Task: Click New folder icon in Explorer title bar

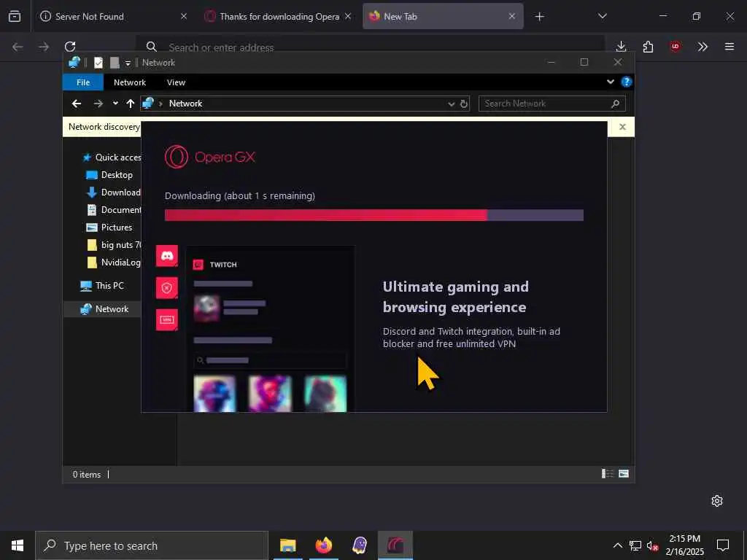Action: point(115,63)
